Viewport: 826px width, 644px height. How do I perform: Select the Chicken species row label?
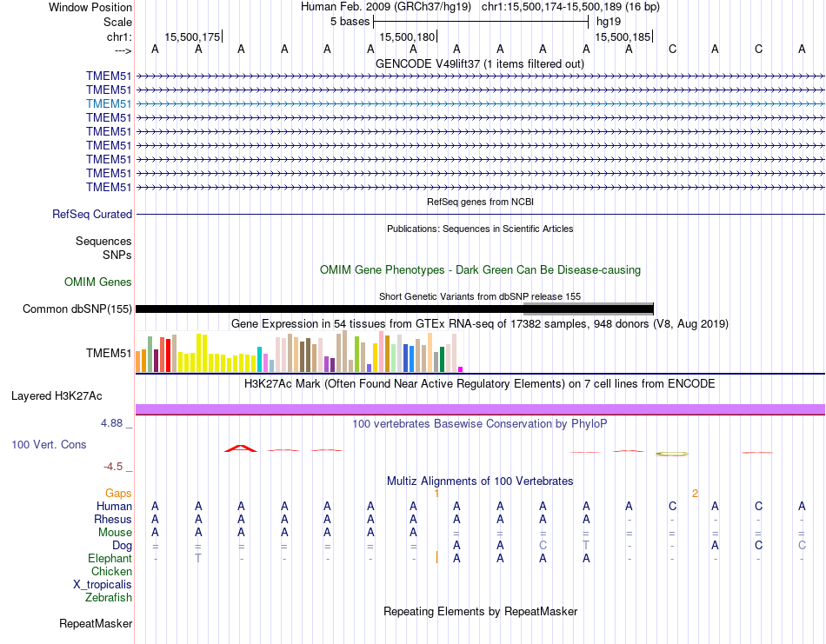111,571
